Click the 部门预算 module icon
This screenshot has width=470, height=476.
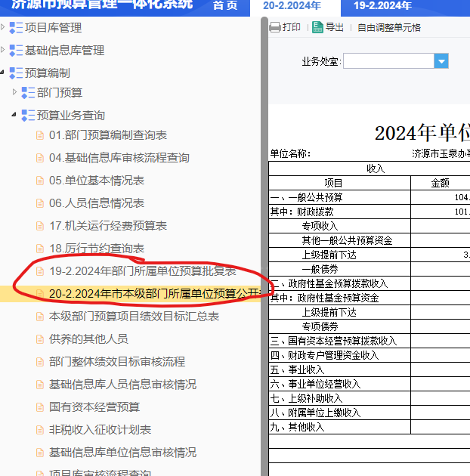pos(28,93)
